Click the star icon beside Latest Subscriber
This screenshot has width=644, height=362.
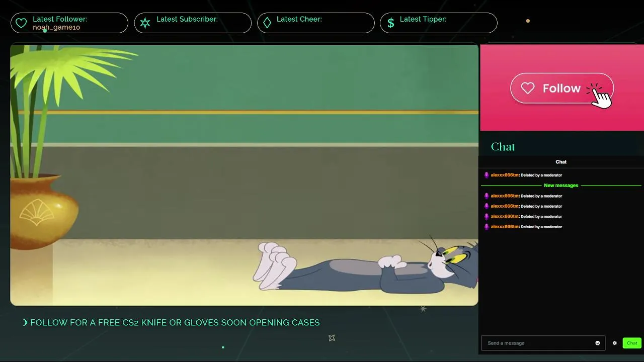pos(145,23)
